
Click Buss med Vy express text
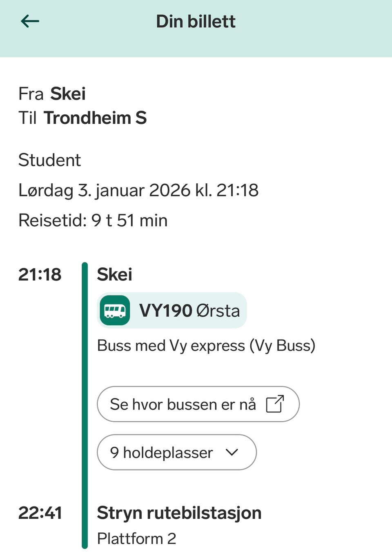206,346
